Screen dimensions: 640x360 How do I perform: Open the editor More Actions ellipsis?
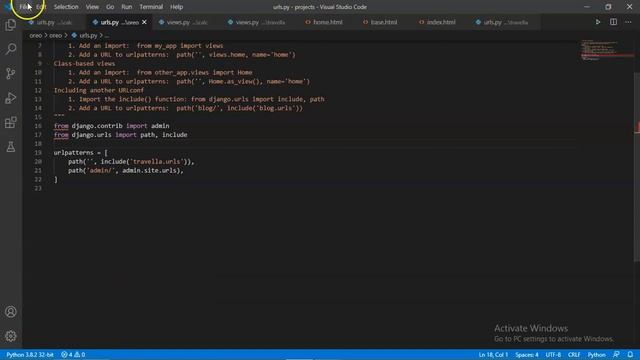[x=628, y=22]
